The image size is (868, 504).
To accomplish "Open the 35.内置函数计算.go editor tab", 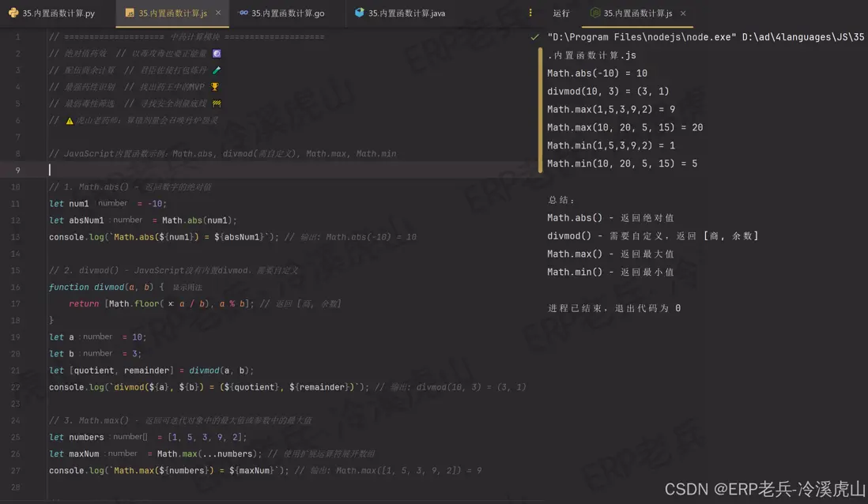I will point(281,13).
